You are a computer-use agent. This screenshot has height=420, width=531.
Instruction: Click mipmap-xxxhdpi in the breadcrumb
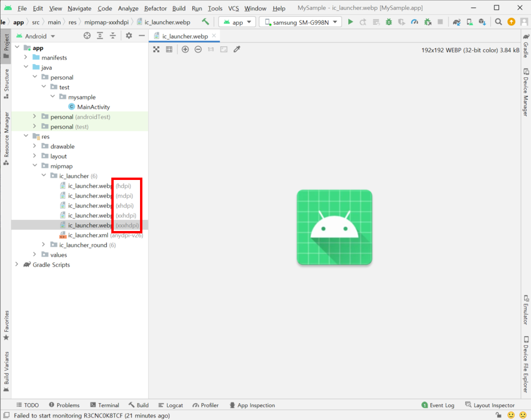[x=106, y=22]
